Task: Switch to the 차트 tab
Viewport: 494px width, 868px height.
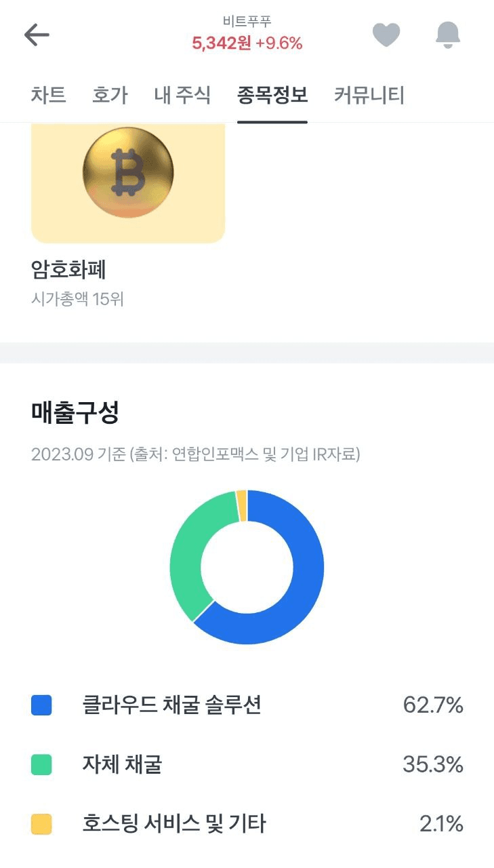Action: (x=48, y=96)
